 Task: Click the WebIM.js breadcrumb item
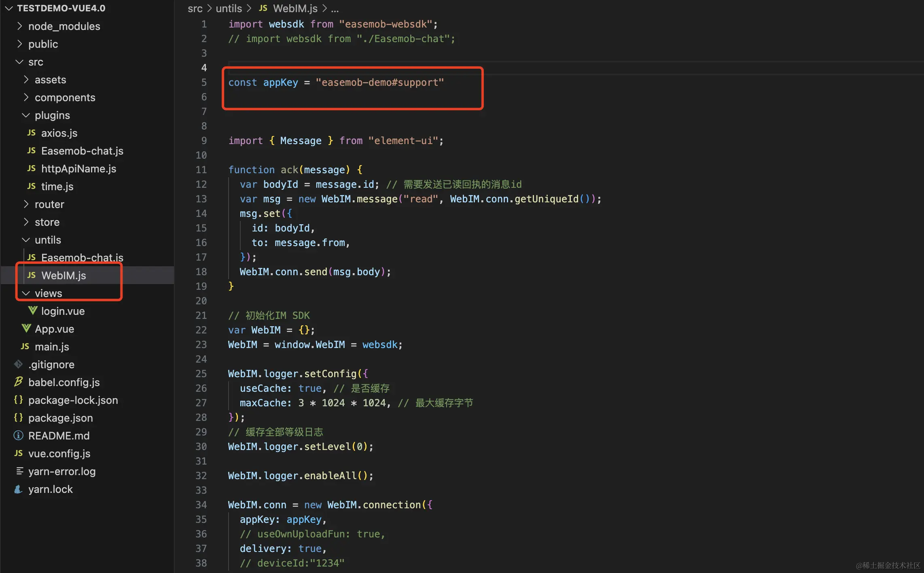click(295, 8)
